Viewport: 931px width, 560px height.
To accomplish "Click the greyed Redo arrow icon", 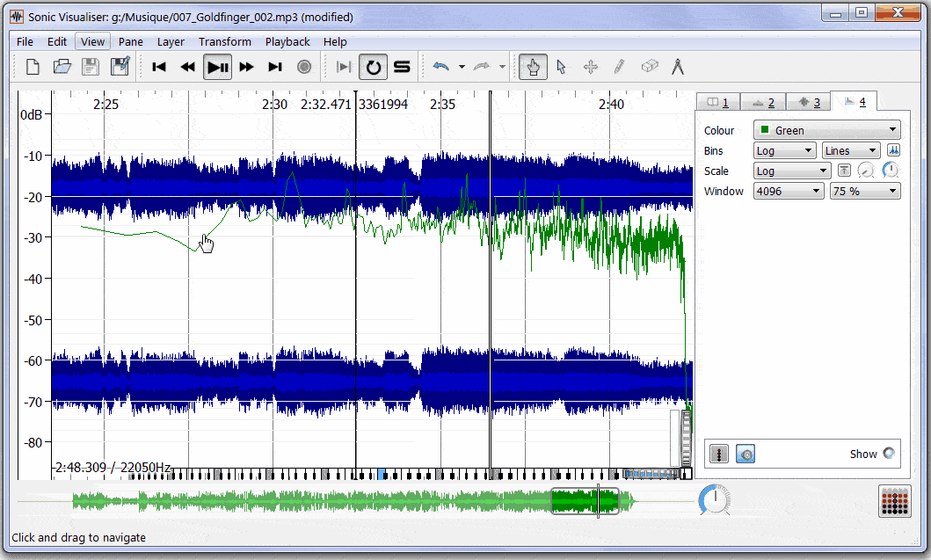I will coord(482,67).
